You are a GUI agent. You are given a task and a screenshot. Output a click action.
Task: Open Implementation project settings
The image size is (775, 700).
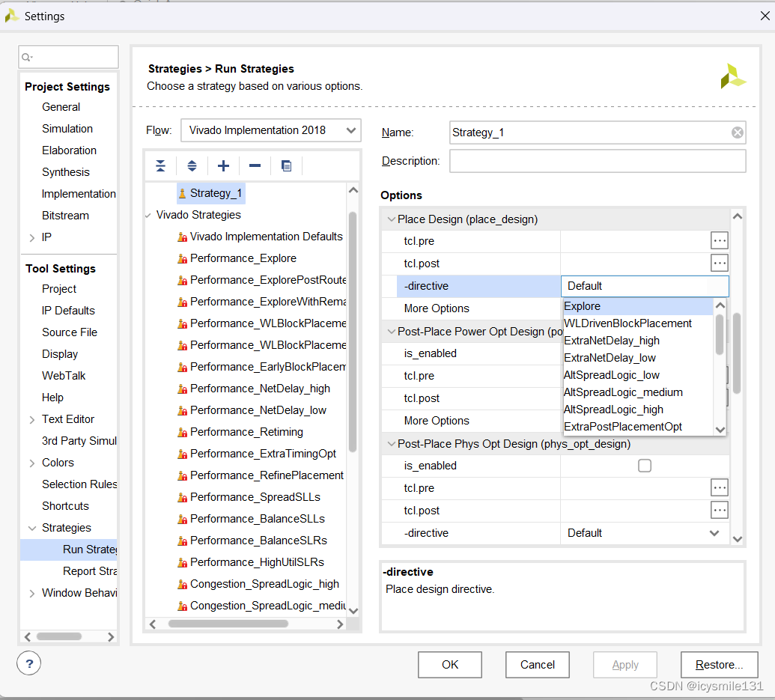point(79,194)
